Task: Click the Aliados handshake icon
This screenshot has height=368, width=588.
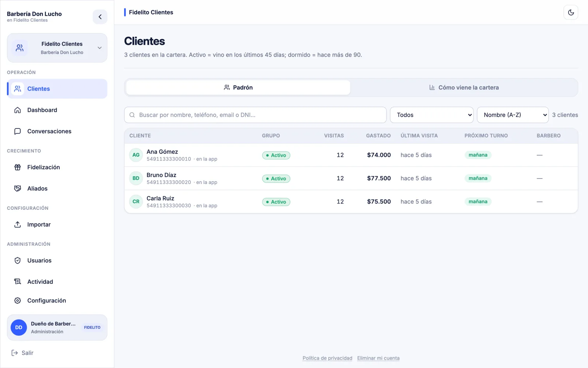Action: click(18, 188)
